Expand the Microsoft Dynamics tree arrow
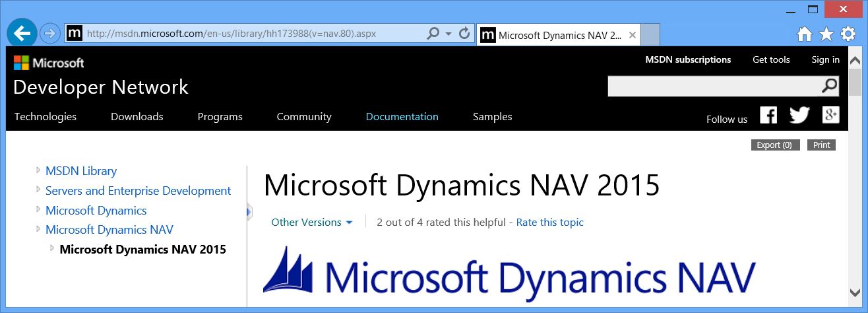The height and width of the screenshot is (313, 868). click(x=38, y=210)
